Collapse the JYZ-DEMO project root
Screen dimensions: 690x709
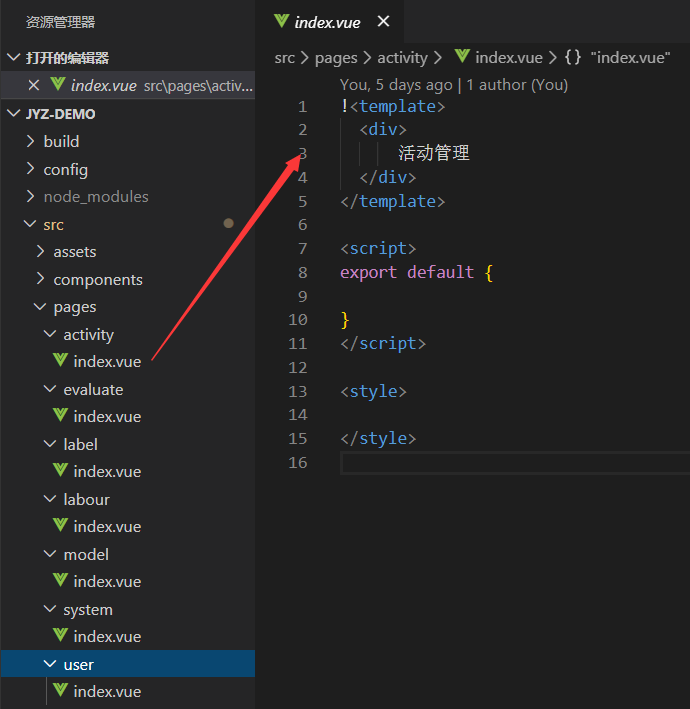(14, 113)
